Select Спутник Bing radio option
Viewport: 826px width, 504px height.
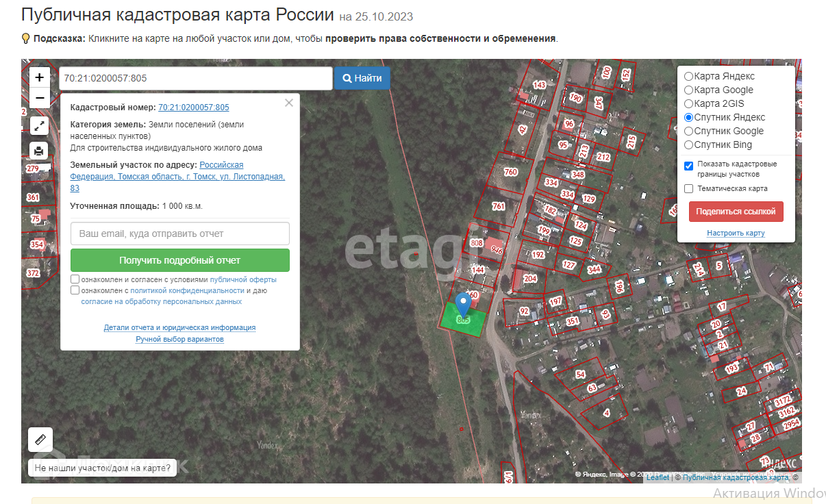[689, 144]
